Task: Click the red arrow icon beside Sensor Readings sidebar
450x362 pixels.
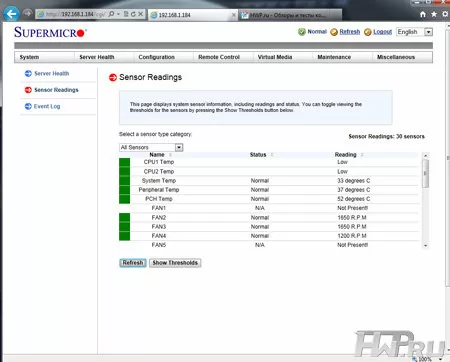Action: pyautogui.click(x=28, y=90)
